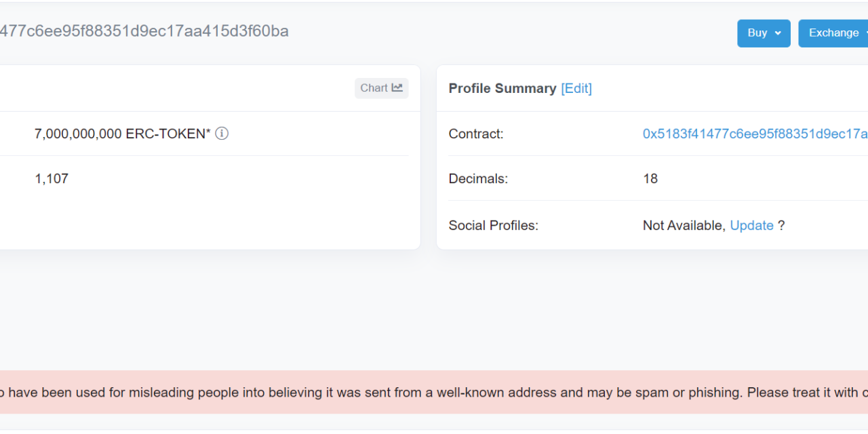The image size is (868, 434).
Task: Click the holders count 1,107
Action: pyautogui.click(x=52, y=178)
